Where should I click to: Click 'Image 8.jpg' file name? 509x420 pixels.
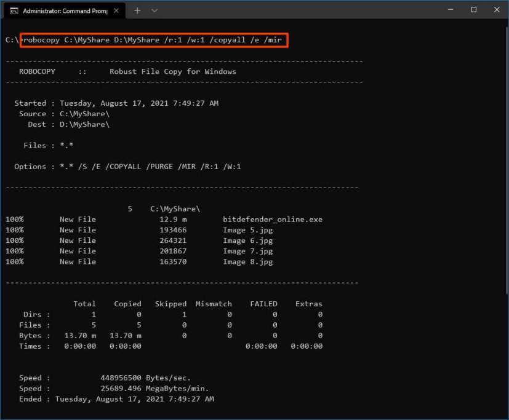[247, 262]
